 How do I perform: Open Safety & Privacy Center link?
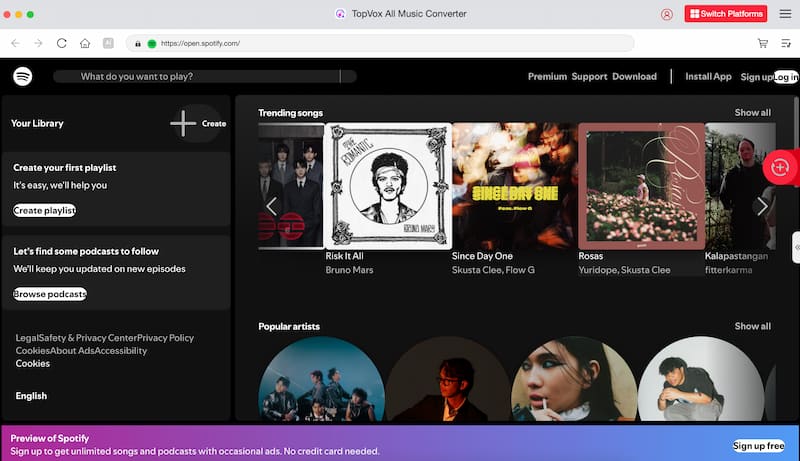point(87,338)
